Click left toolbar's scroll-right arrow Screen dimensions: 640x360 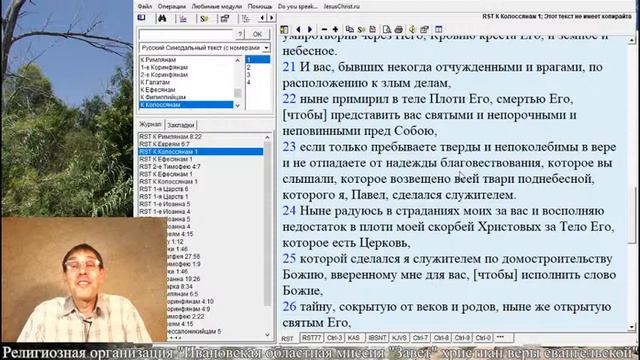pos(271,18)
